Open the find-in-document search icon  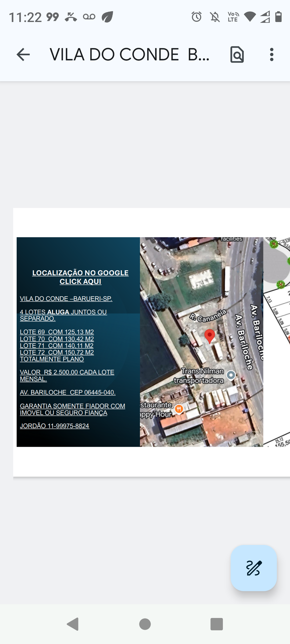point(237,55)
